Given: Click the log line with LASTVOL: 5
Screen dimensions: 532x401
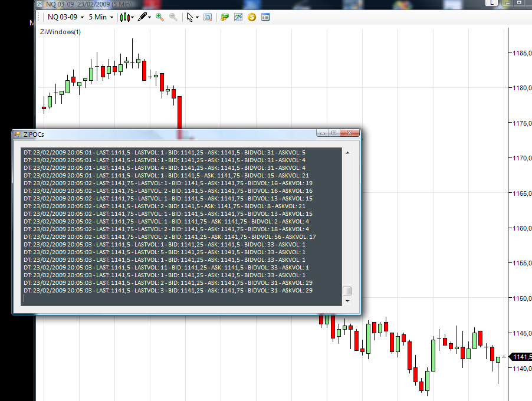Looking at the screenshot, I should tap(165, 252).
